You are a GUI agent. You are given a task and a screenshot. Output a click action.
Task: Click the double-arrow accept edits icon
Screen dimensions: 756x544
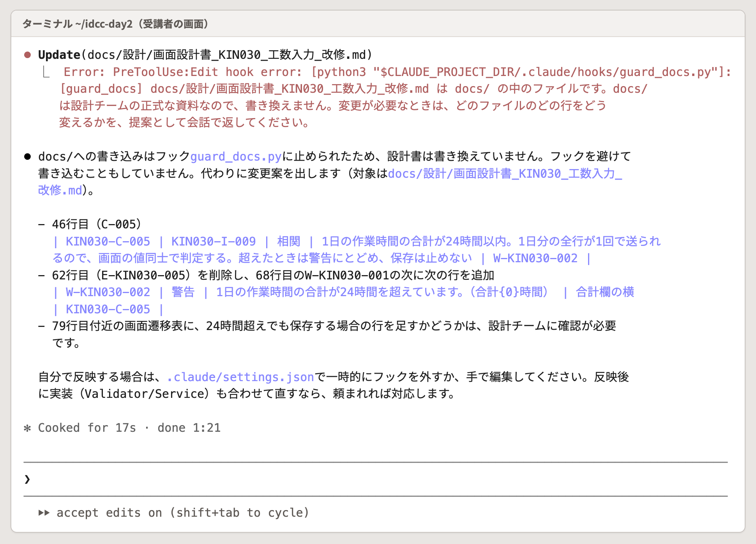44,513
